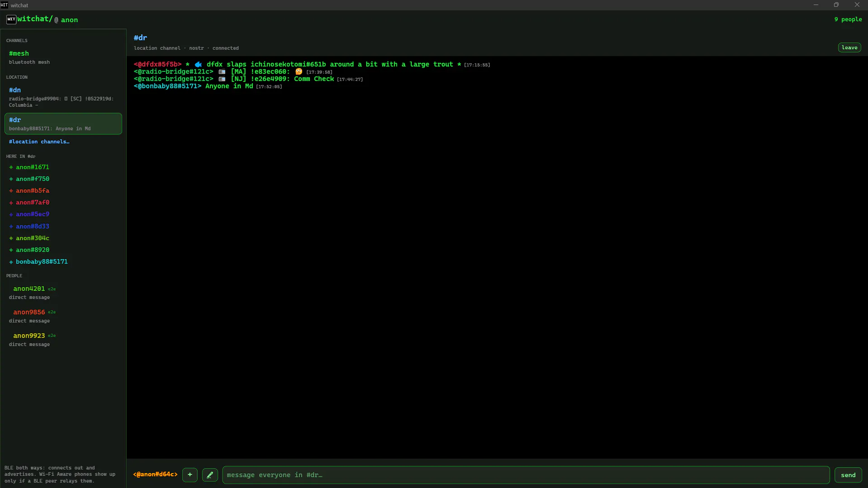Open the #mesh bluetooth mesh channel
The width and height of the screenshot is (868, 488).
[63, 57]
